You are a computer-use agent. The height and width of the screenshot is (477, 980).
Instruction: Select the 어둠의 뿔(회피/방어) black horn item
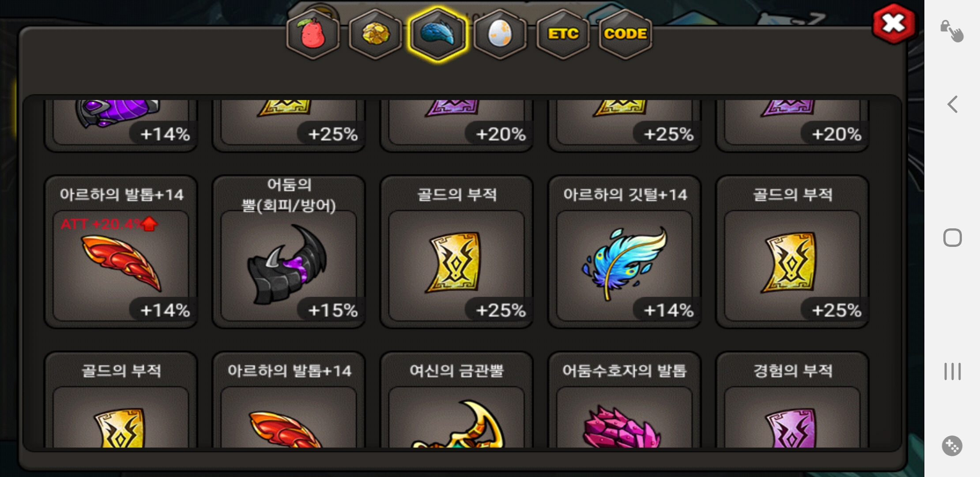click(x=289, y=252)
